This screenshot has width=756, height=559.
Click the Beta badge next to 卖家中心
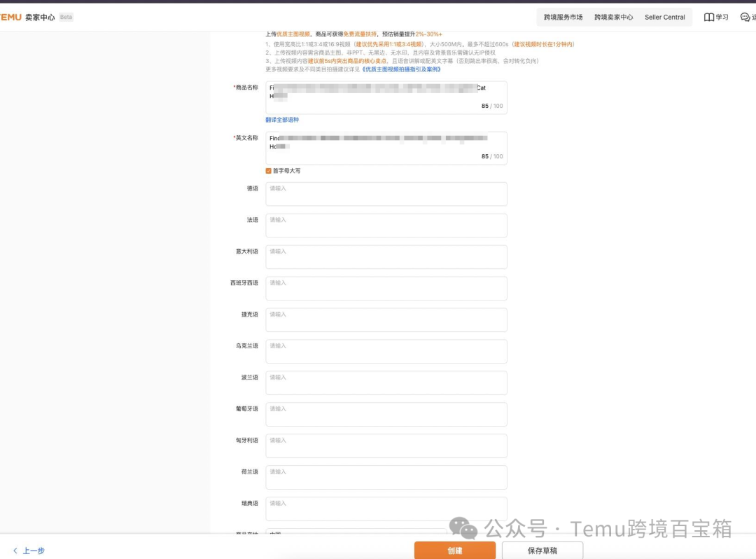pos(66,18)
